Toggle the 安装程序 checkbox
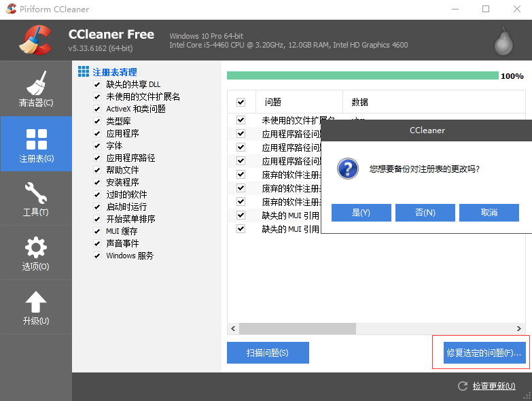This screenshot has width=532, height=401. click(97, 182)
